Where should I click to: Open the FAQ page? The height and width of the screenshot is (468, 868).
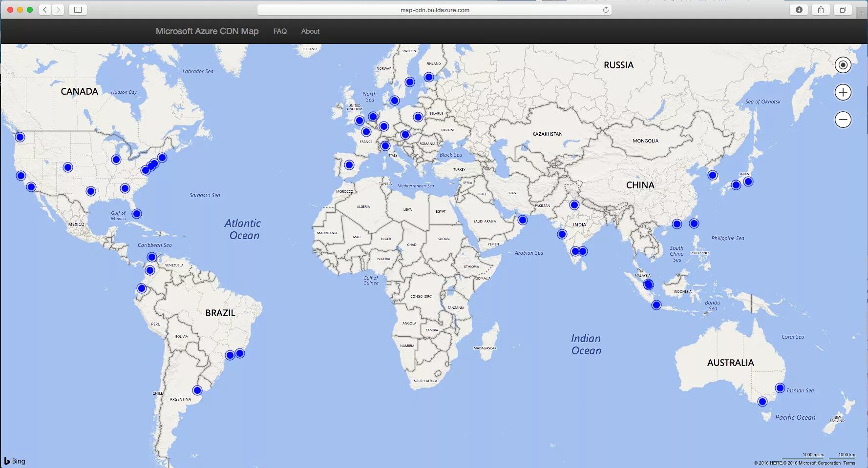pyautogui.click(x=280, y=31)
